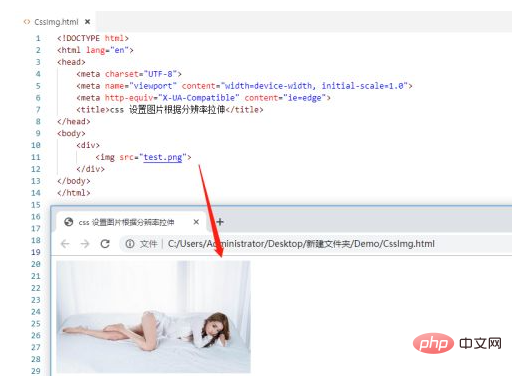Click the browser forward arrow
Screen dimensions: 512x376
(85, 244)
